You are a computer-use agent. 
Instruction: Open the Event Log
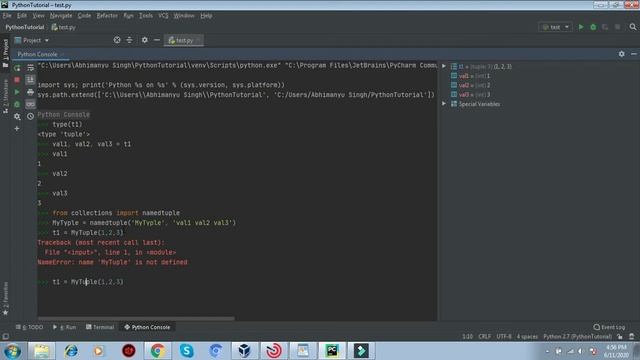point(609,327)
